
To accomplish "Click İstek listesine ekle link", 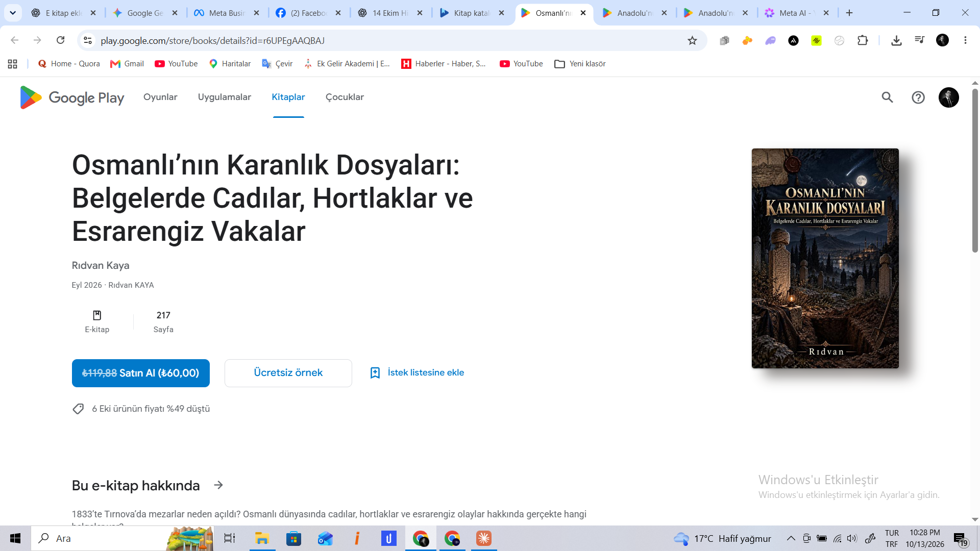I will 417,373.
